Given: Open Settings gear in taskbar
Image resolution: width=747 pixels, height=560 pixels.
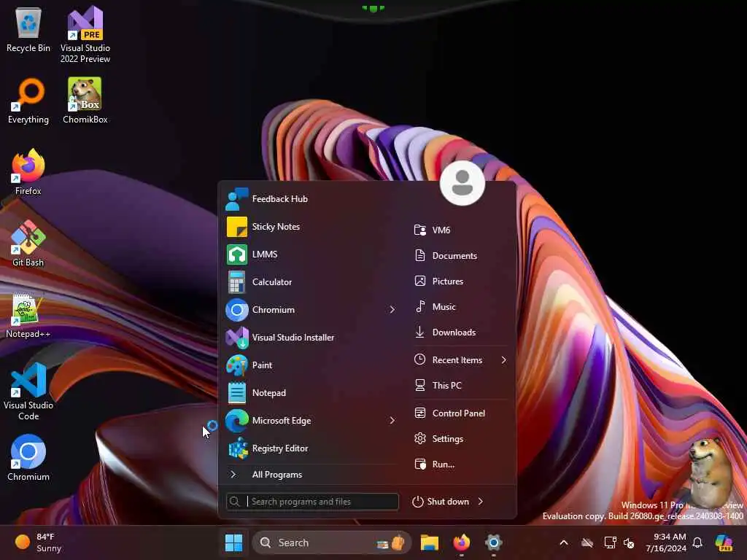Looking at the screenshot, I should pyautogui.click(x=494, y=542).
